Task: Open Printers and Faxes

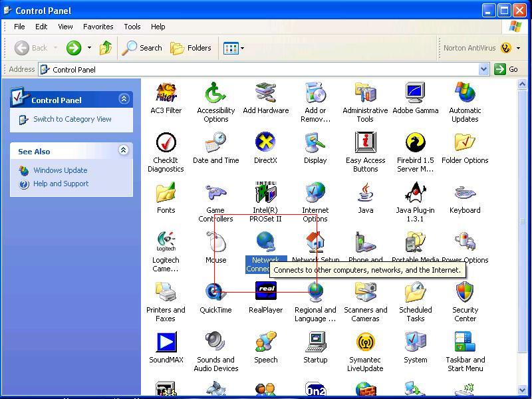Action: point(166,292)
